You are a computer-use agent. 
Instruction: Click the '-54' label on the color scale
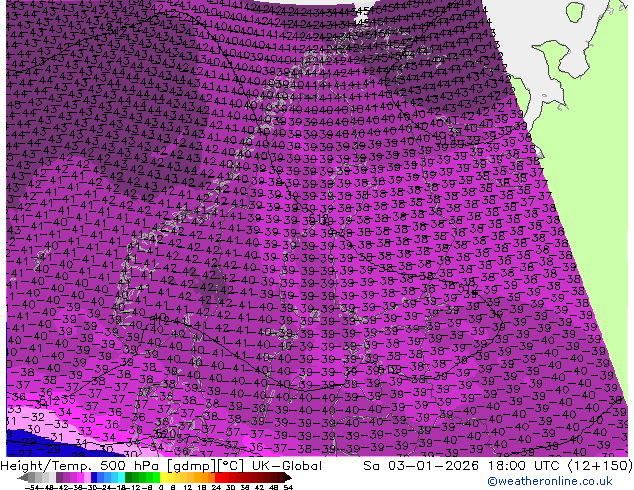coord(32,488)
